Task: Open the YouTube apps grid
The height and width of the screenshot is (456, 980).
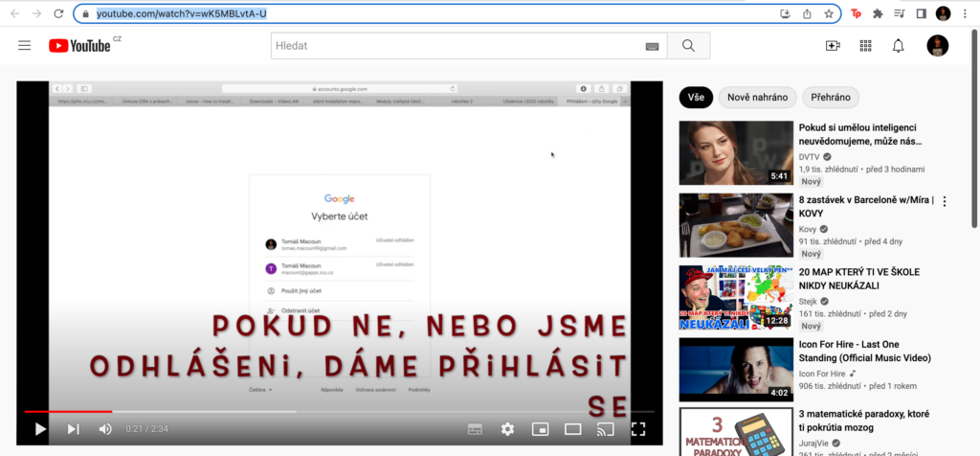Action: (866, 46)
